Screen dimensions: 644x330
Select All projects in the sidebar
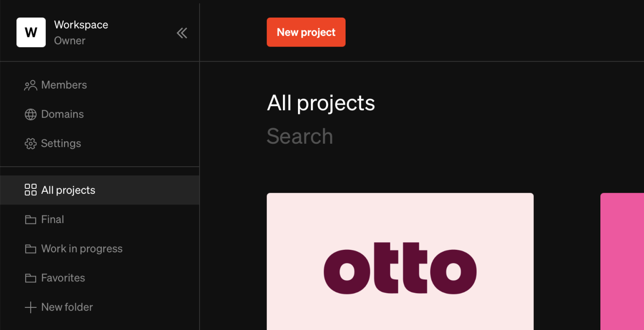click(68, 190)
